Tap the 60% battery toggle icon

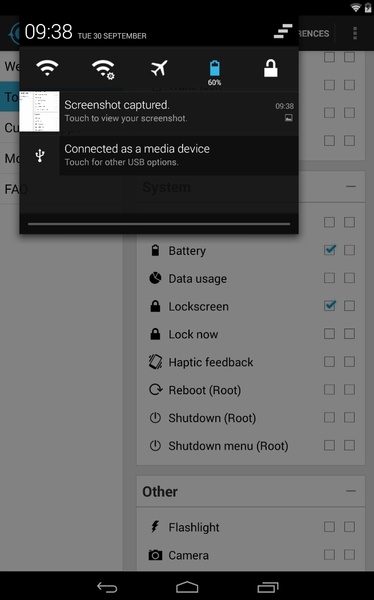214,73
